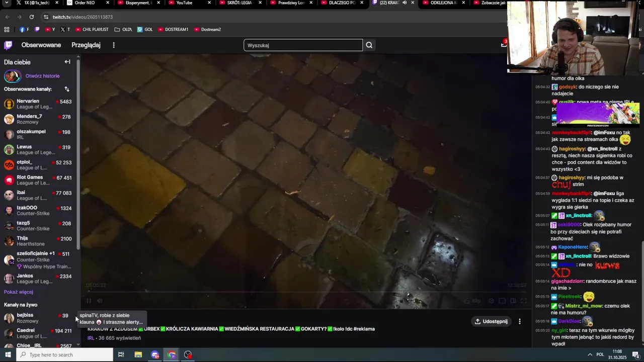Click the IRL category link
This screenshot has height=362, width=644.
pos(91,338)
